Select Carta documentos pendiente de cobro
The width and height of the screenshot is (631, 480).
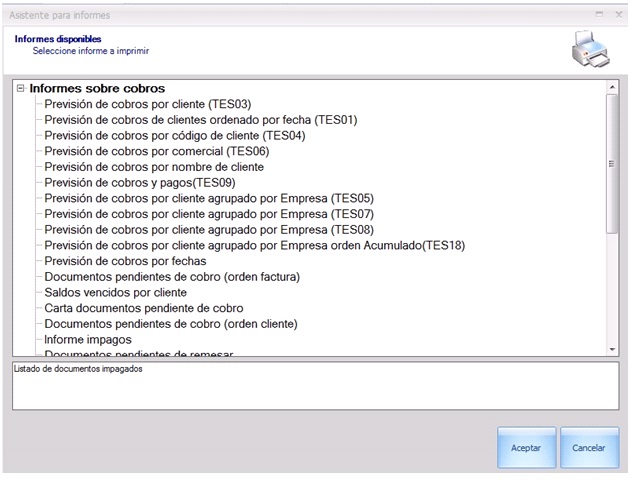click(144, 309)
